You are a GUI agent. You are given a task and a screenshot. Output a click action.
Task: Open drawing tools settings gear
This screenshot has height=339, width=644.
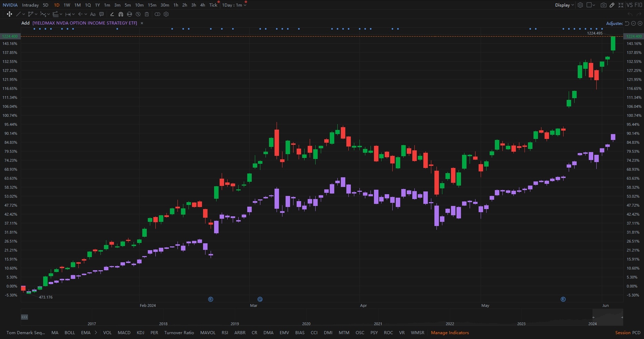click(x=166, y=14)
